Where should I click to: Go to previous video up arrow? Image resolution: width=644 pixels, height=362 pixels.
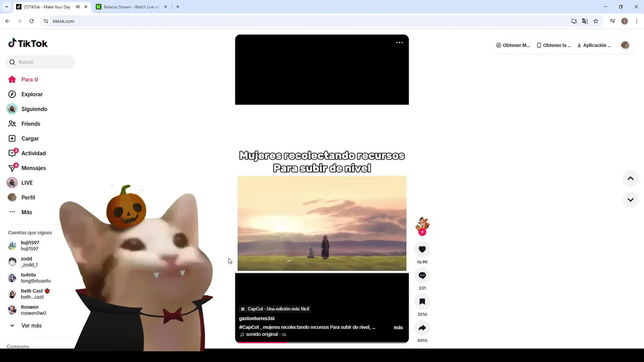click(x=630, y=178)
